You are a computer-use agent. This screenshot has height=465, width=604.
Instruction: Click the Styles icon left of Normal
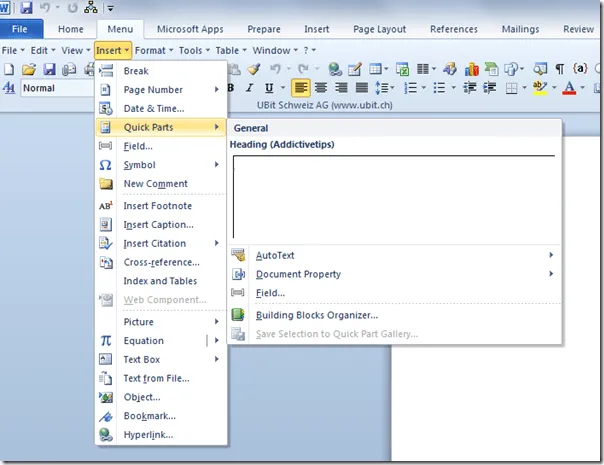9,88
